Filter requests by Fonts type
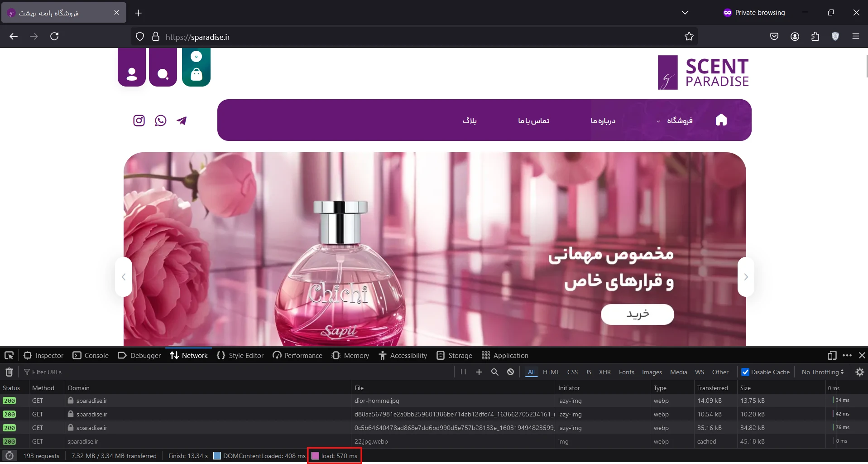The image size is (868, 464). [x=627, y=372]
